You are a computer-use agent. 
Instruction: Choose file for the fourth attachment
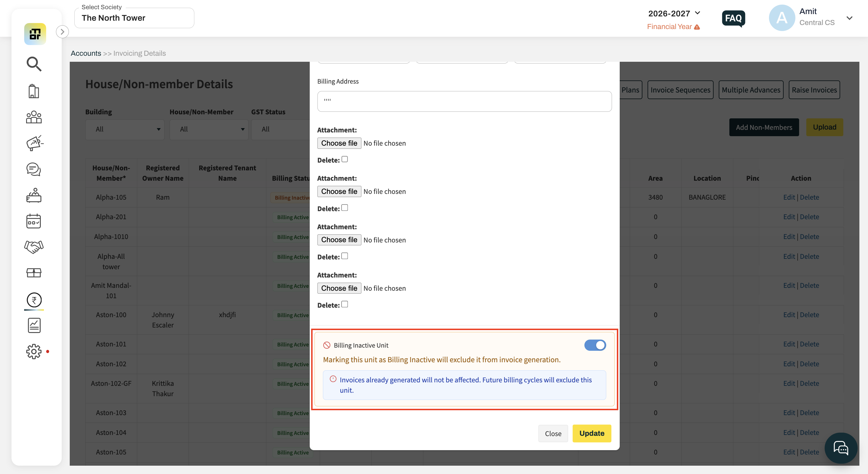tap(339, 288)
